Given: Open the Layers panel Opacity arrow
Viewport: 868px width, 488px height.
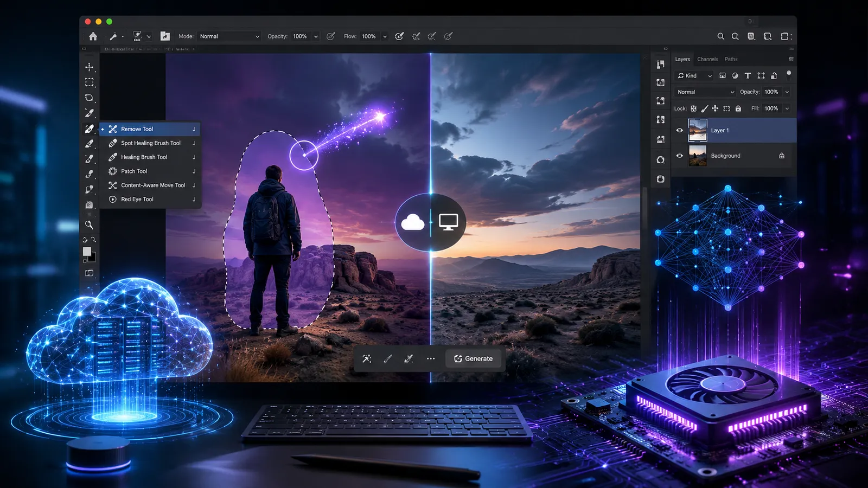Looking at the screenshot, I should (787, 92).
